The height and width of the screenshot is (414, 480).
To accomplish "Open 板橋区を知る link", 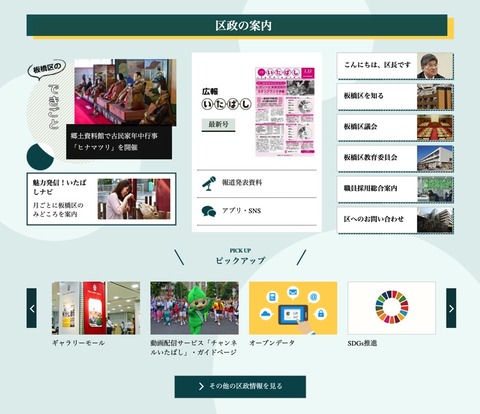I will (x=395, y=96).
